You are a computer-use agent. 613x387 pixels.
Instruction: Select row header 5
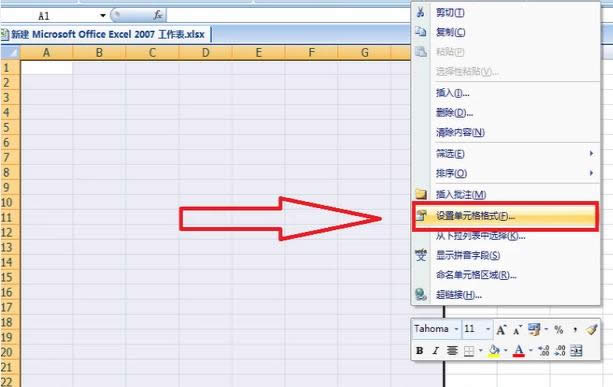pyautogui.click(x=10, y=127)
